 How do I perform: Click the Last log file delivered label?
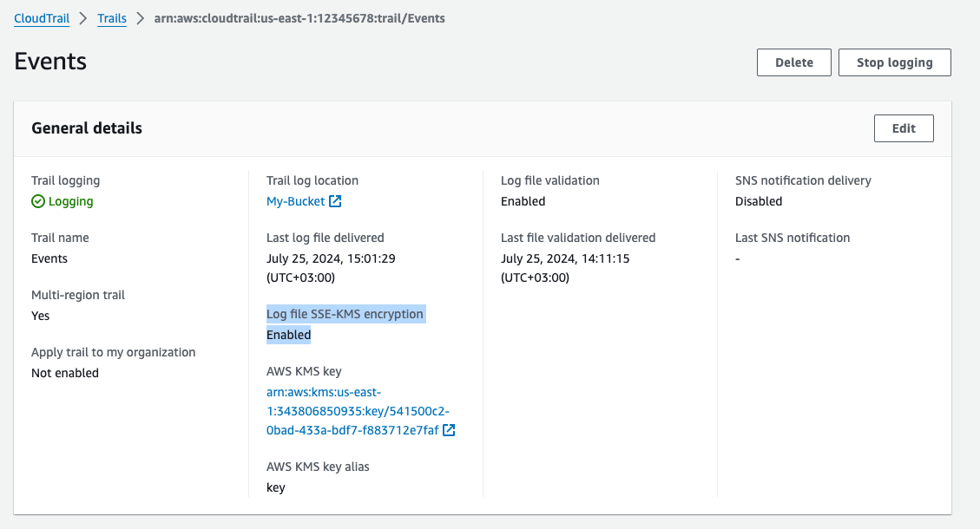tap(325, 238)
